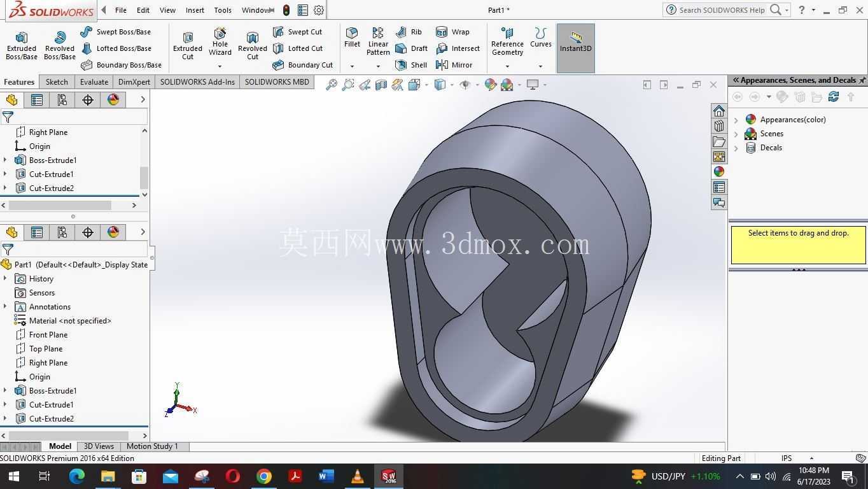Select Front Plane in feature tree

coord(41,335)
